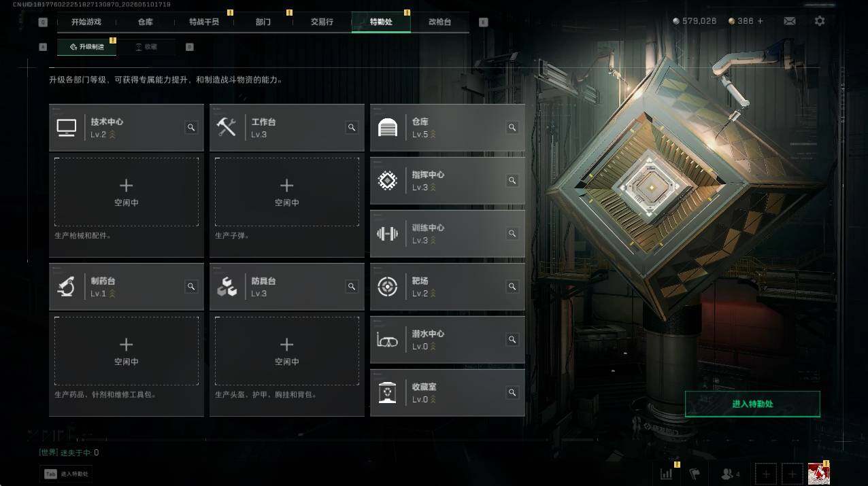
Task: Select the 收藏 sub-tab
Action: (x=146, y=47)
